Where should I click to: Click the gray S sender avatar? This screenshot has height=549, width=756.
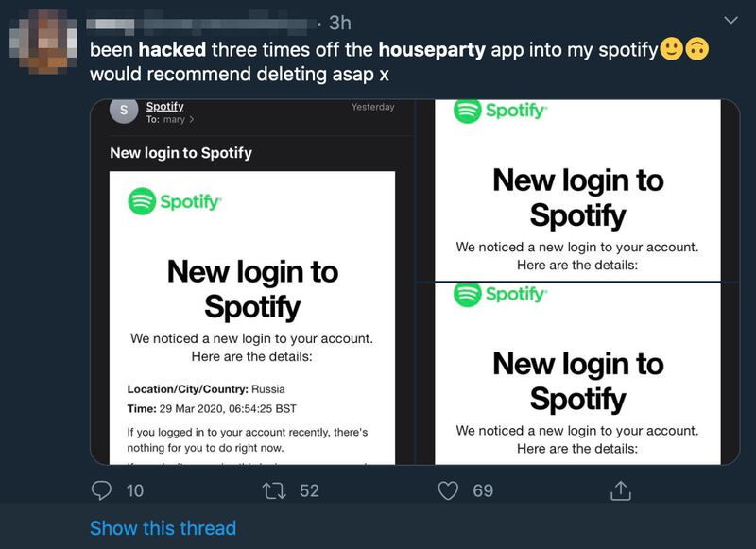[124, 110]
